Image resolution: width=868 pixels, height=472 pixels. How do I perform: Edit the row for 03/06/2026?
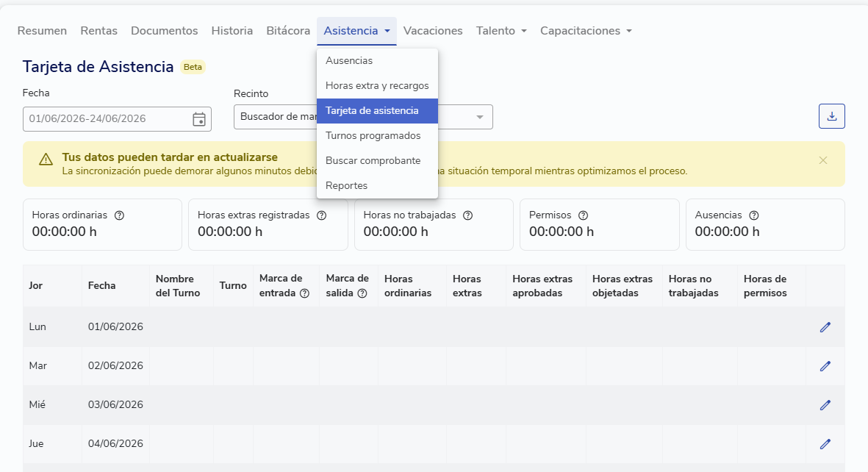[x=825, y=405]
